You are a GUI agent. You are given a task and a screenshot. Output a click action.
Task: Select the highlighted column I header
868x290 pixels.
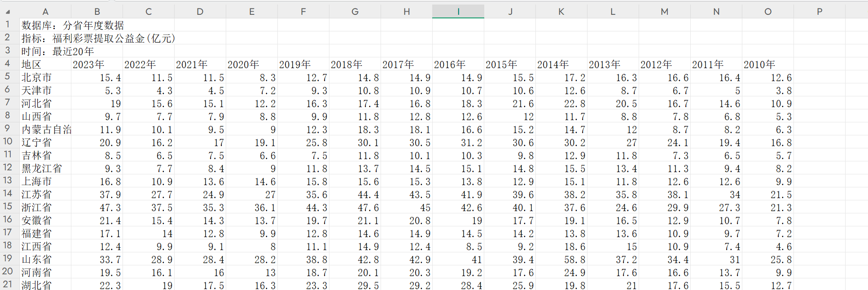pyautogui.click(x=458, y=12)
